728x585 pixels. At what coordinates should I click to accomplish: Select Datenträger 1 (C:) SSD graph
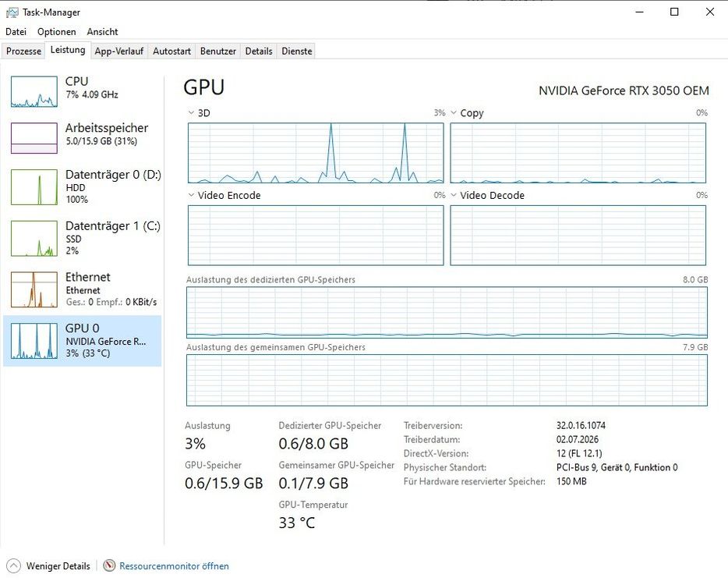[34, 239]
